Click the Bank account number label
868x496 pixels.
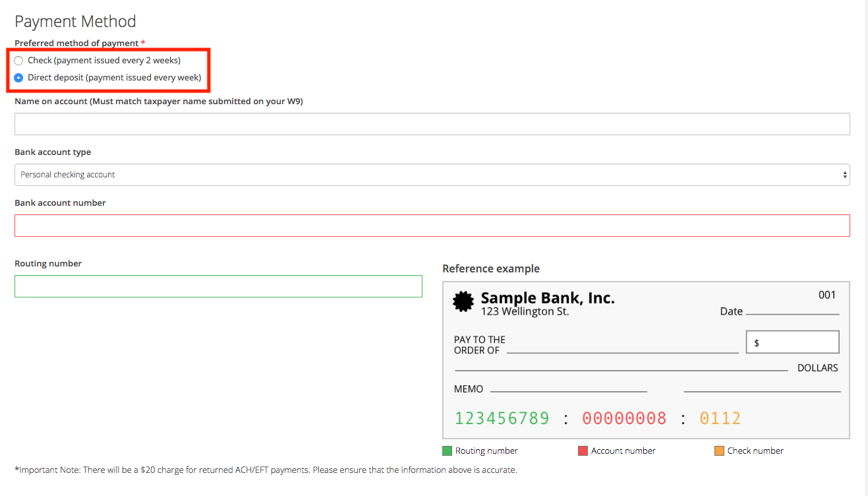point(60,202)
